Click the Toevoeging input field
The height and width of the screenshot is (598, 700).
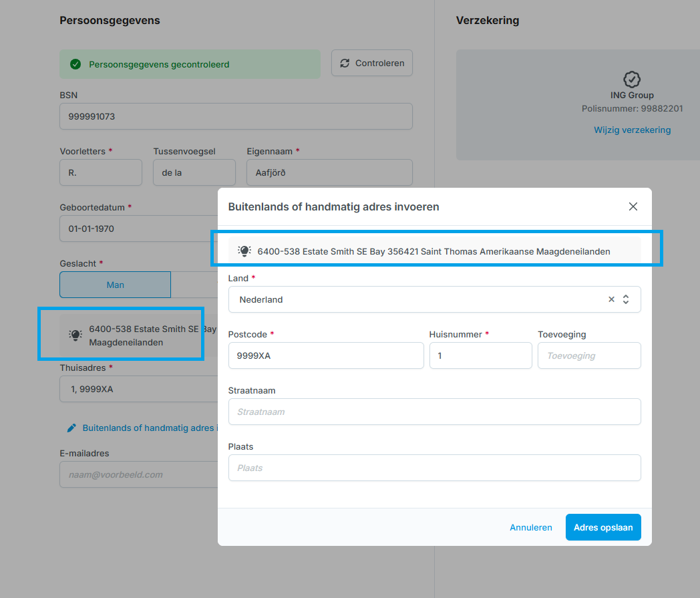(589, 355)
